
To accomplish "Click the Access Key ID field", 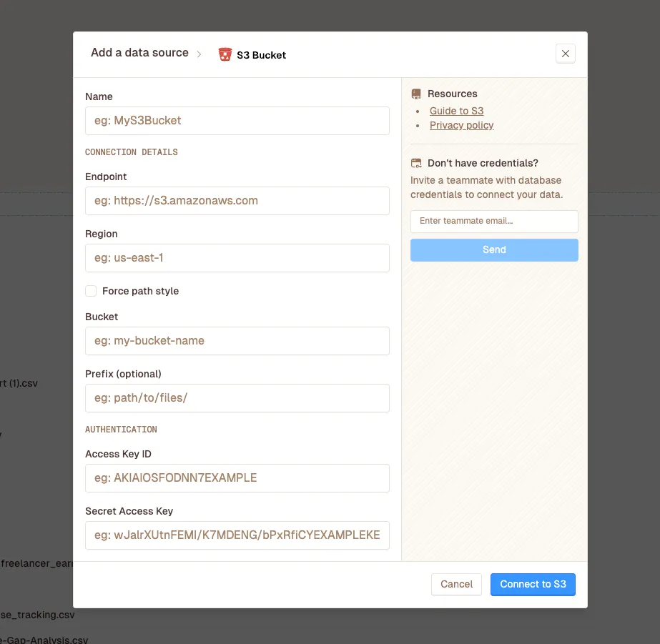I will [237, 478].
